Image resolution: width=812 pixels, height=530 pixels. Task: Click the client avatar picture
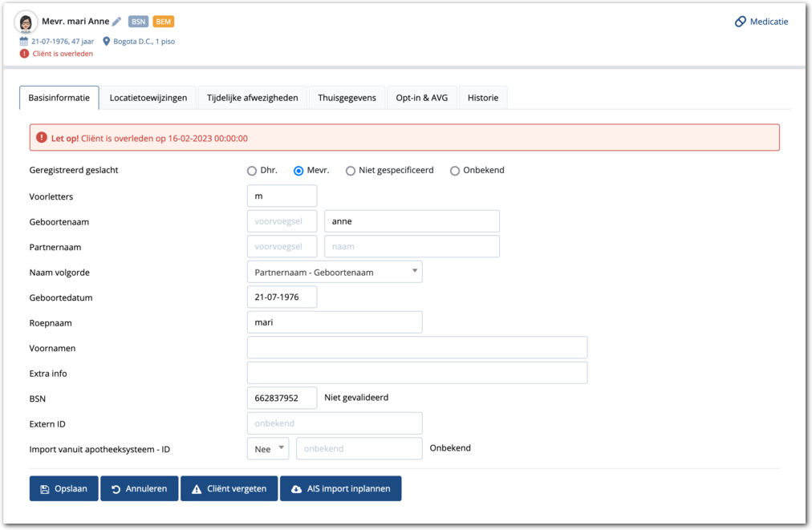click(26, 22)
